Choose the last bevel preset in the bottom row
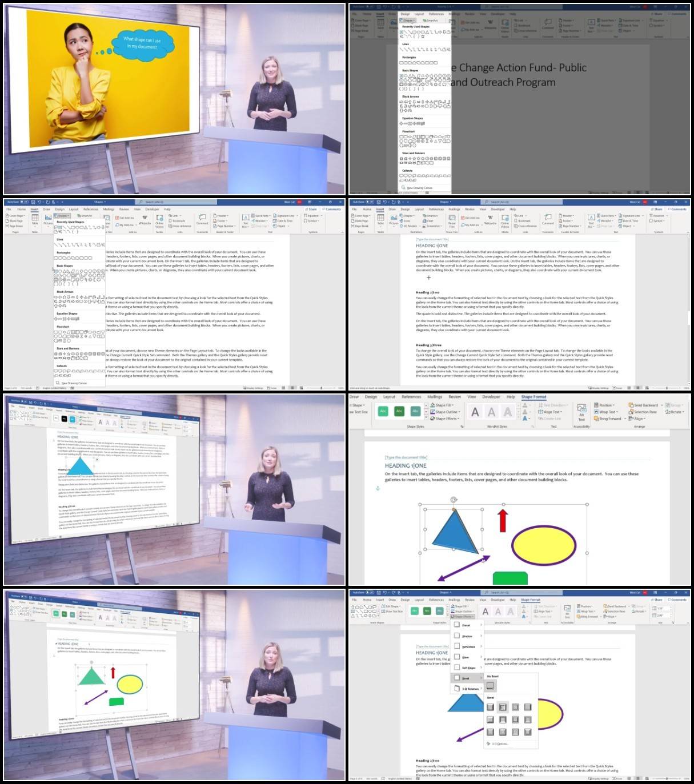Viewport: 694px width, 784px height. click(x=528, y=731)
